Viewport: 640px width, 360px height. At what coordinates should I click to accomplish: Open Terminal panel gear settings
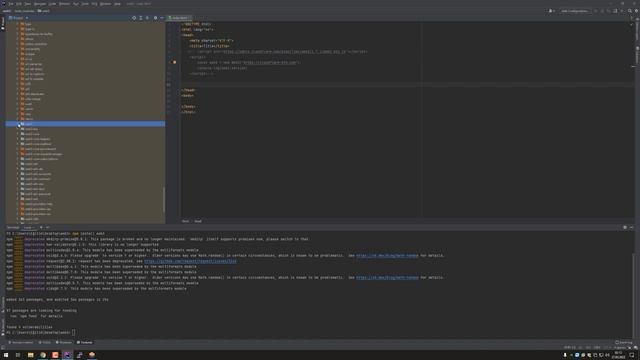[625, 227]
